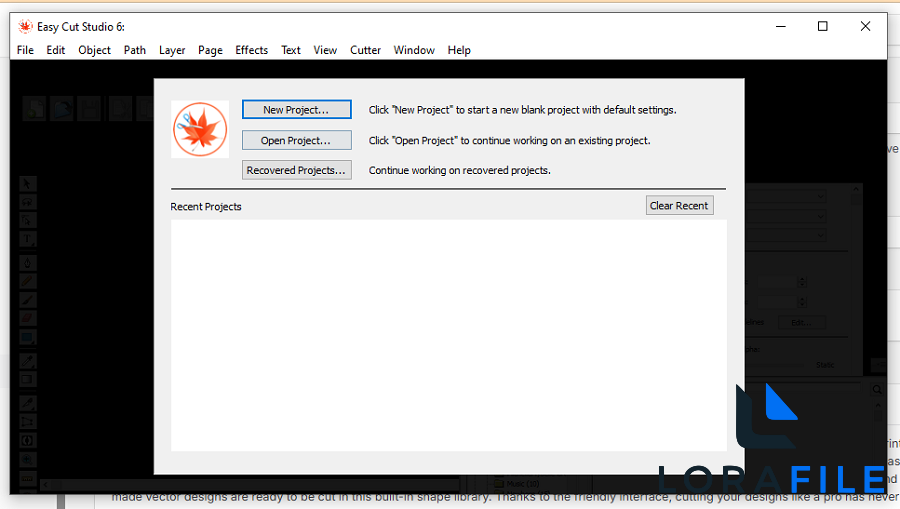Open the Help menu
Viewport: 900px width, 509px height.
pos(459,50)
